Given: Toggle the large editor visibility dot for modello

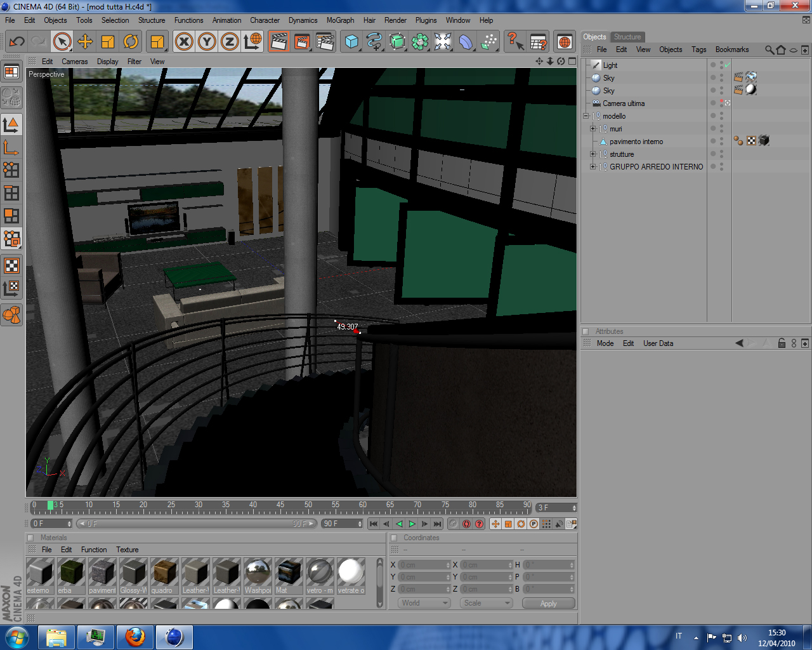Looking at the screenshot, I should point(713,116).
